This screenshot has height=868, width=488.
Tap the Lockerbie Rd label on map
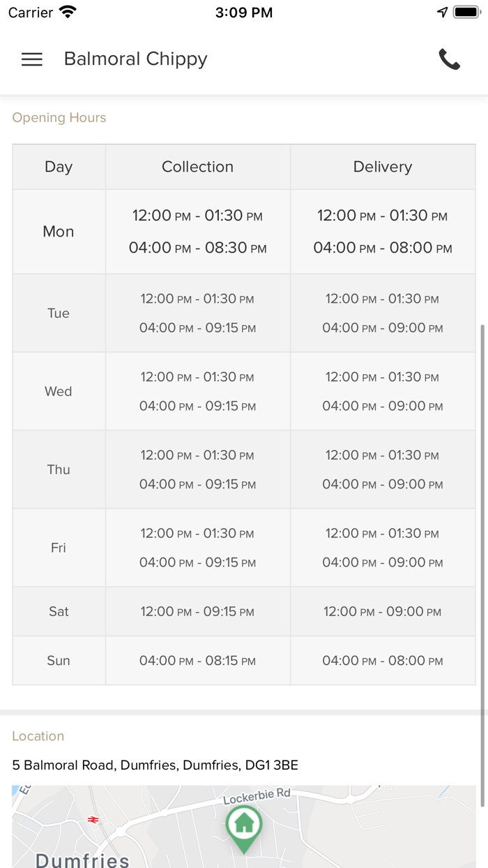pyautogui.click(x=256, y=797)
